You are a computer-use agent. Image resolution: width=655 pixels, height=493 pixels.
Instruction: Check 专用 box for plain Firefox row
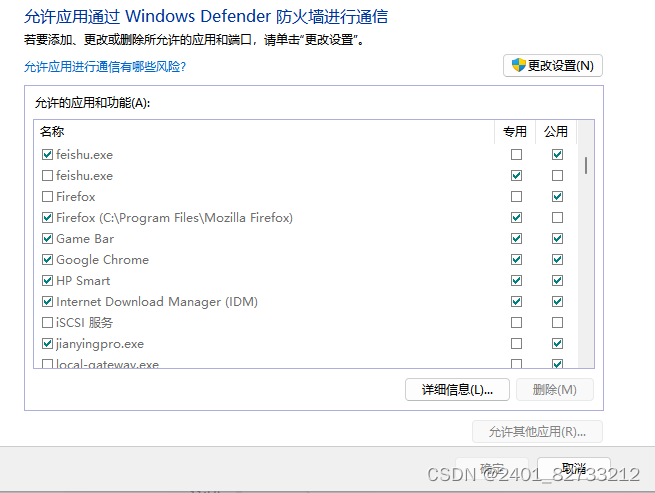coord(516,196)
